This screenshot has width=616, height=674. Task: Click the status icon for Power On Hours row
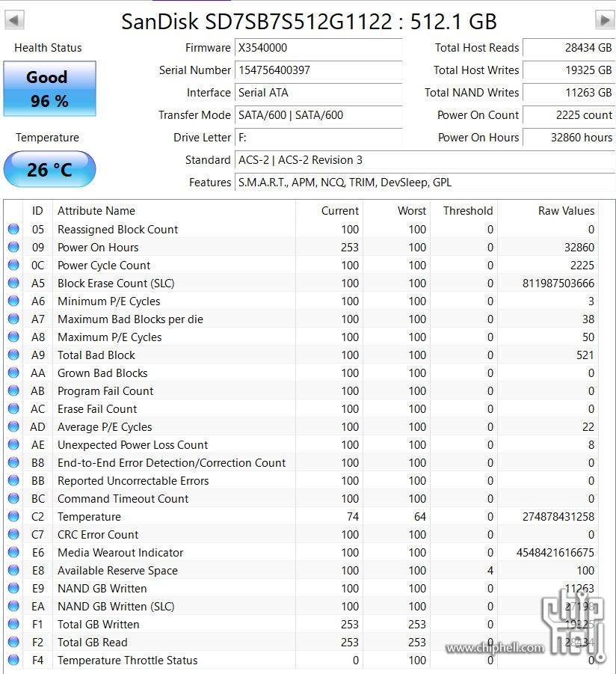pos(13,247)
